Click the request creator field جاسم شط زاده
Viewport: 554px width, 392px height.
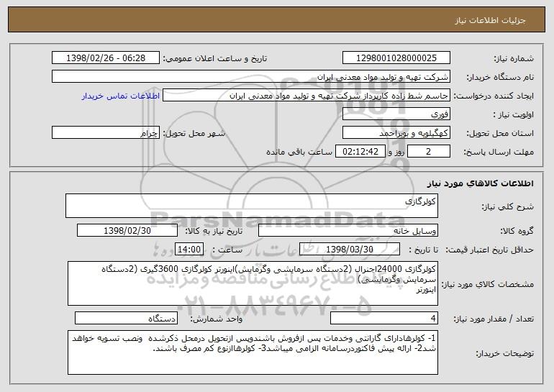tap(306, 95)
